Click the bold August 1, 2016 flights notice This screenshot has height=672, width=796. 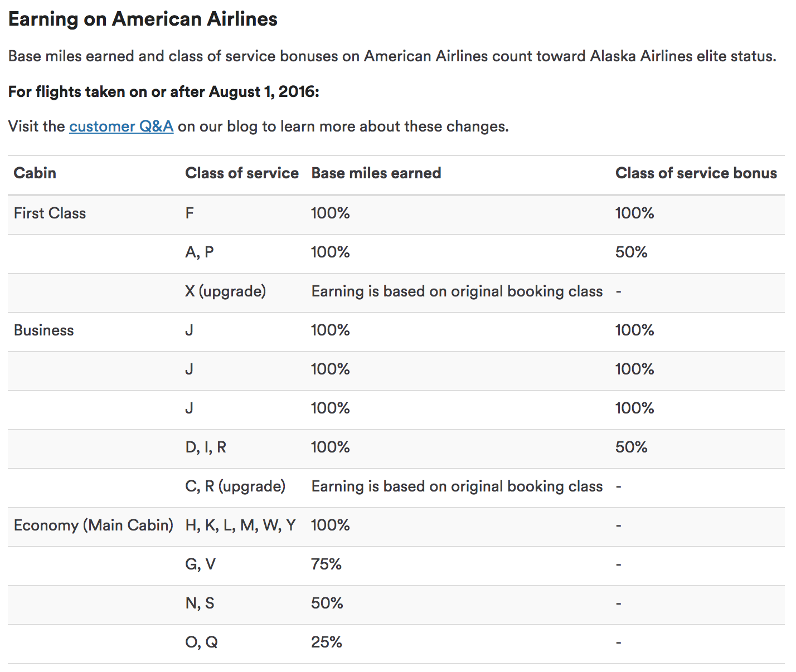pos(163,92)
